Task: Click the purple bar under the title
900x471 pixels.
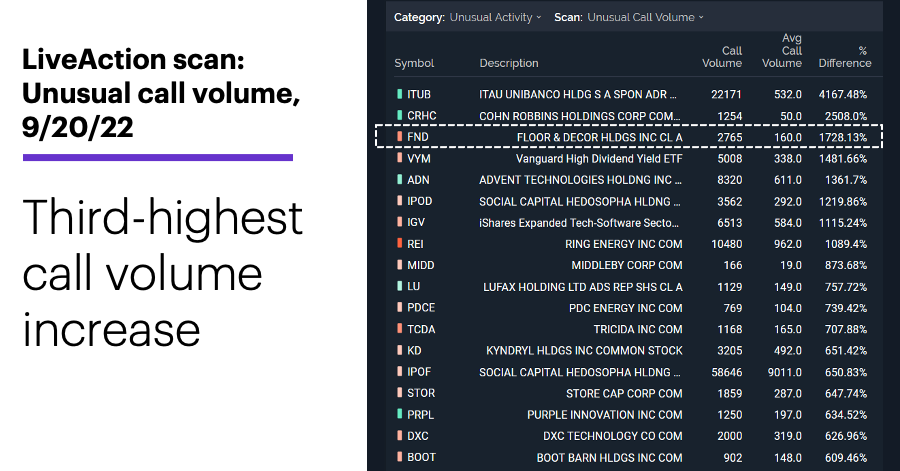Action: pyautogui.click(x=158, y=157)
